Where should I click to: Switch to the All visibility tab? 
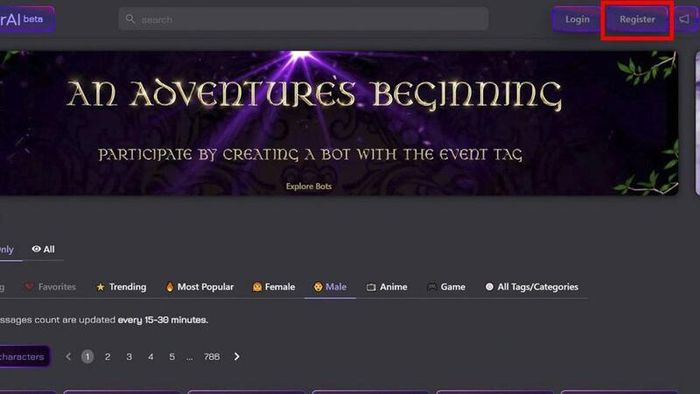pos(43,249)
